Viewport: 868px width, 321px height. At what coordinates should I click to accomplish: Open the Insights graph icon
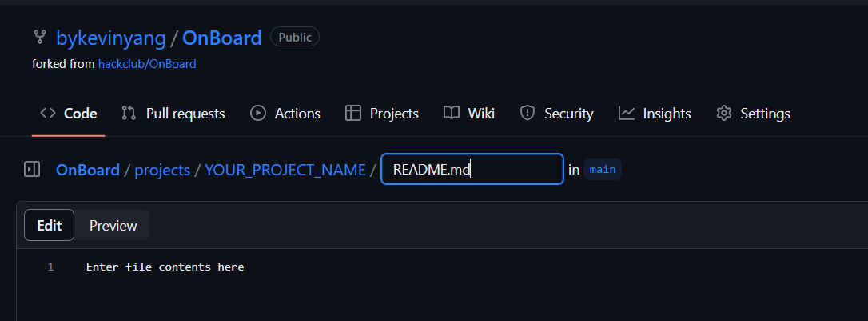626,114
